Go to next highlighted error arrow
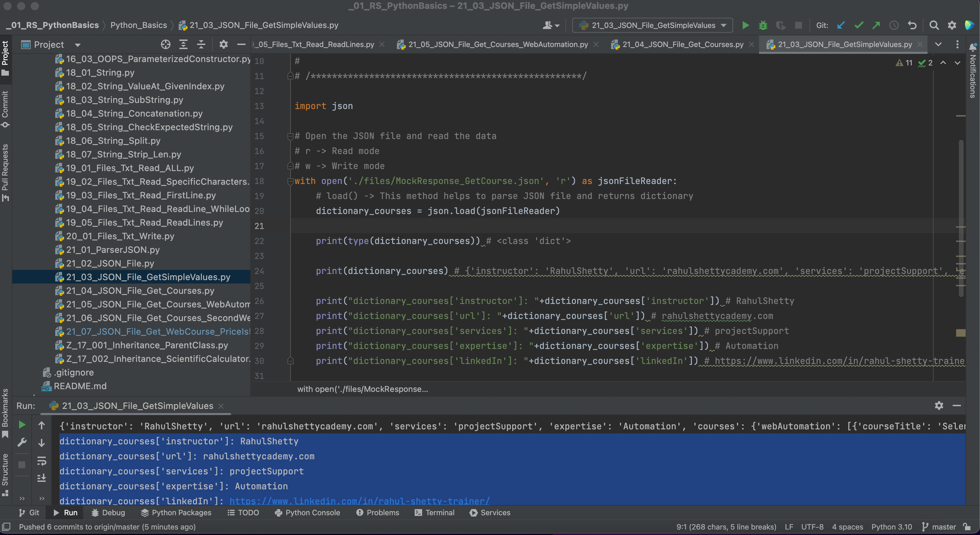 pos(957,63)
